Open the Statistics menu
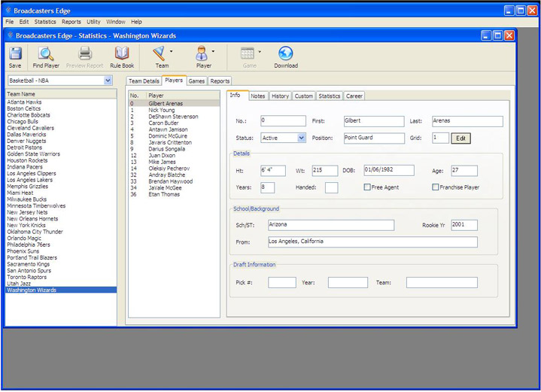The width and height of the screenshot is (541, 392). 45,22
